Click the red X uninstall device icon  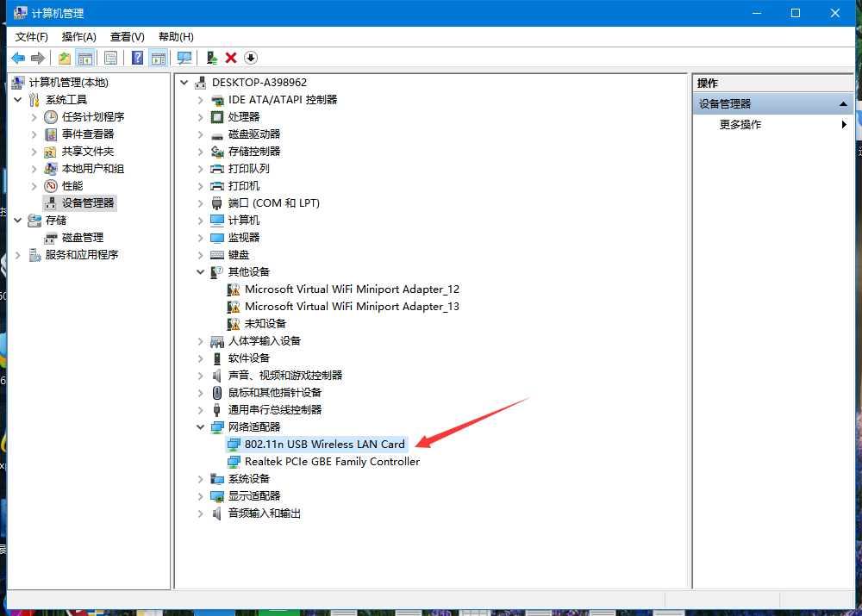pos(231,58)
